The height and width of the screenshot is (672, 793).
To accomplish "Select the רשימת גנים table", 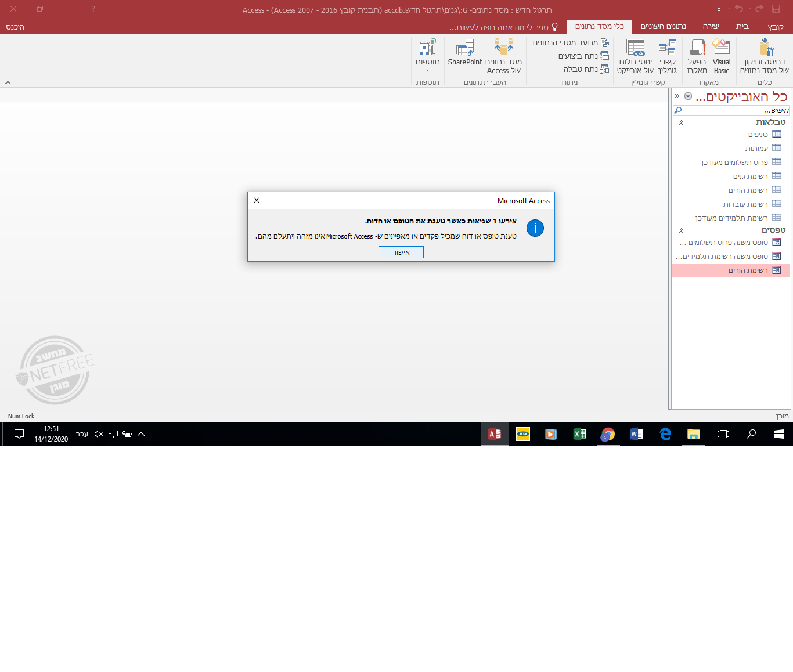I will (x=731, y=176).
